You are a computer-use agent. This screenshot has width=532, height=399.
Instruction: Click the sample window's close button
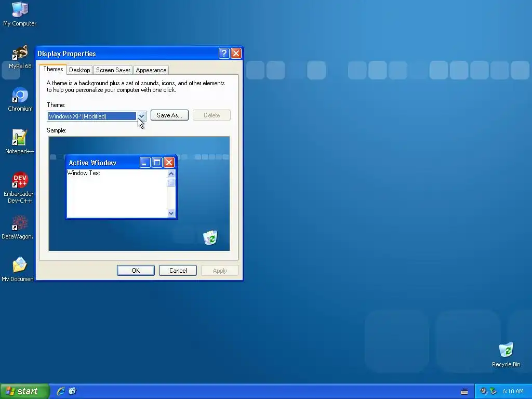(x=169, y=163)
